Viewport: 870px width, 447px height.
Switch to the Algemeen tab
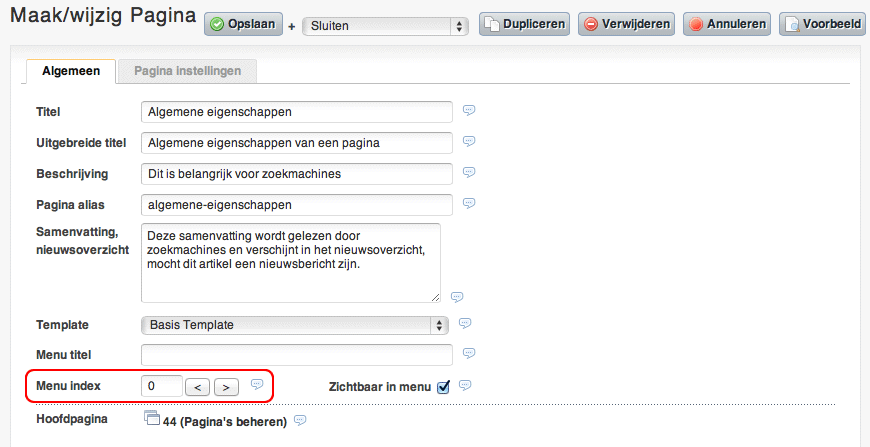pyautogui.click(x=71, y=71)
